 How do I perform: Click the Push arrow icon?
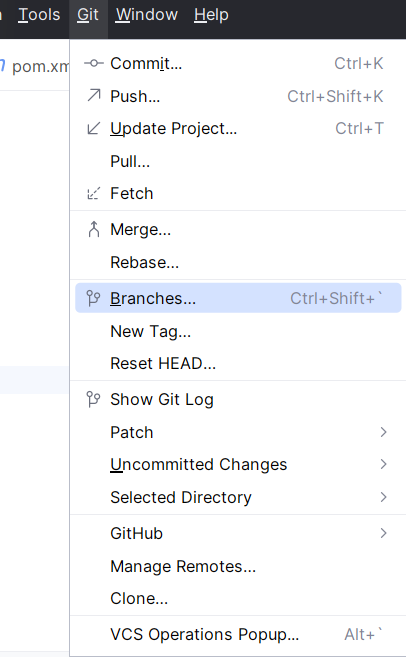(x=93, y=96)
